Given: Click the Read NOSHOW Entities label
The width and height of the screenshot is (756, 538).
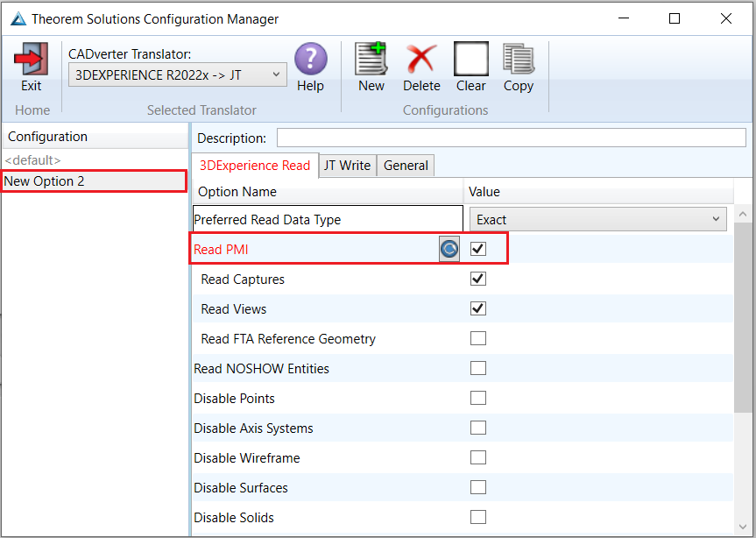Looking at the screenshot, I should (x=261, y=369).
